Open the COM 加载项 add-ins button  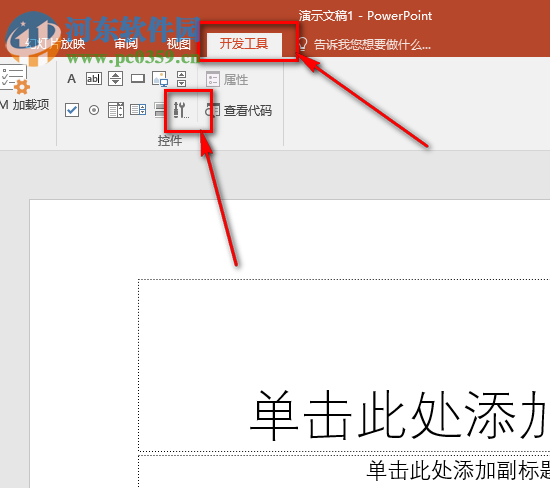[x=24, y=88]
